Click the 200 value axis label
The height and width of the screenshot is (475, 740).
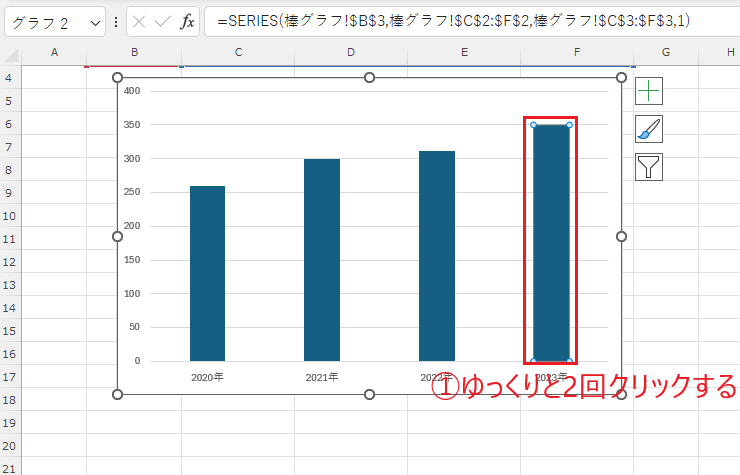[x=132, y=226]
